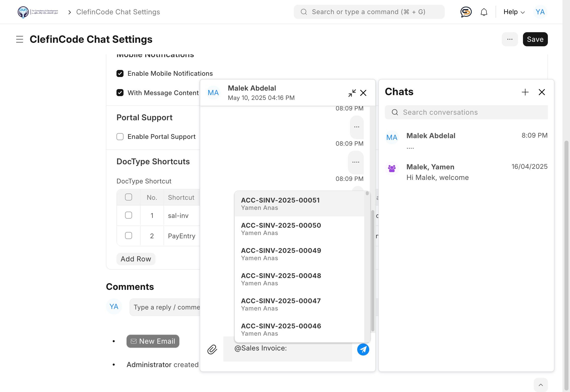Open the three-dots menu beside Save
Viewport: 570px width, 392px height.
click(510, 39)
